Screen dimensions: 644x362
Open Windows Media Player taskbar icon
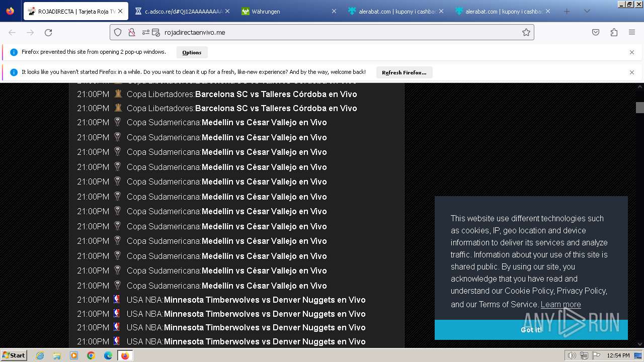[74, 355]
